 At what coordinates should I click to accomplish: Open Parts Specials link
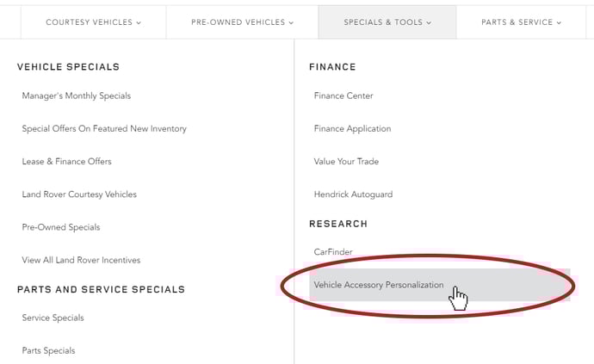coord(48,351)
